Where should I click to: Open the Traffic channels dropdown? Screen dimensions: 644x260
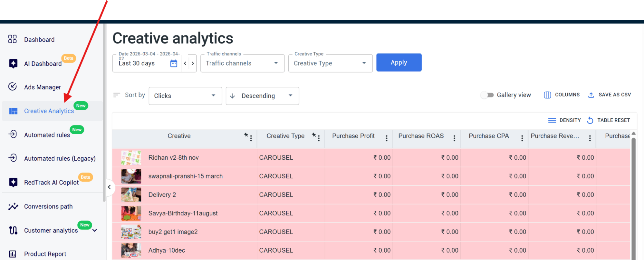pyautogui.click(x=242, y=63)
